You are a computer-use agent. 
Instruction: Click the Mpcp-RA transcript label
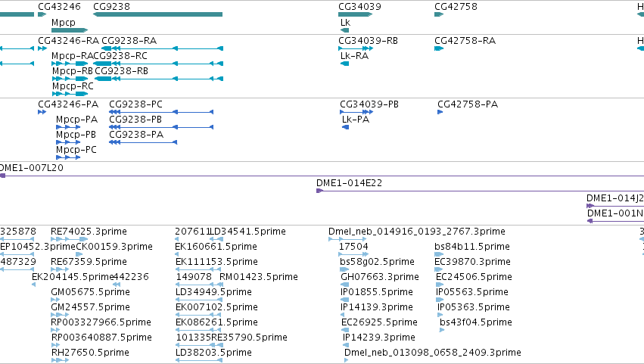tap(73, 56)
